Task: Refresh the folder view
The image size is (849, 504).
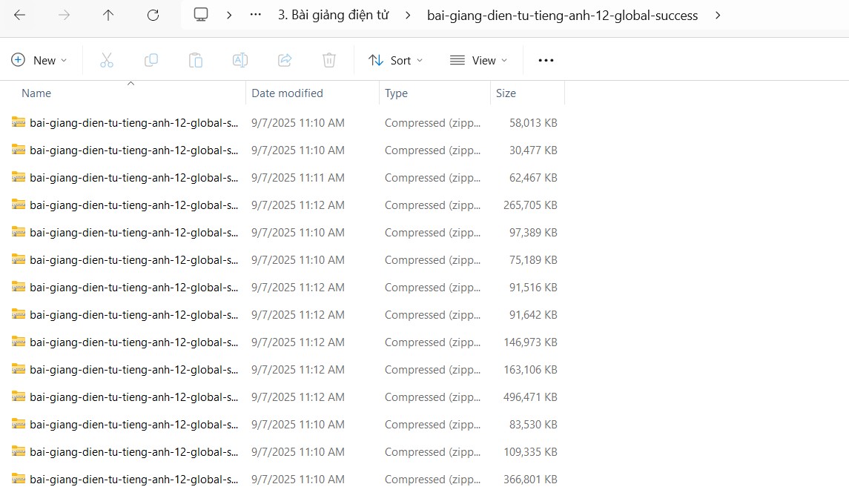Action: pos(151,14)
